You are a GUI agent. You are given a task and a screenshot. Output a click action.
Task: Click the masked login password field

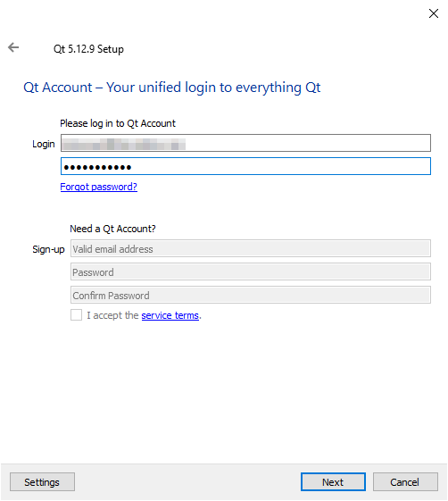[245, 166]
